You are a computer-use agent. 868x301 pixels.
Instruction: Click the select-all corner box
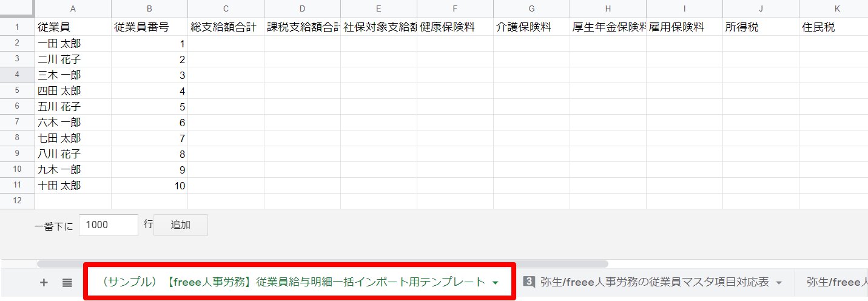click(17, 8)
